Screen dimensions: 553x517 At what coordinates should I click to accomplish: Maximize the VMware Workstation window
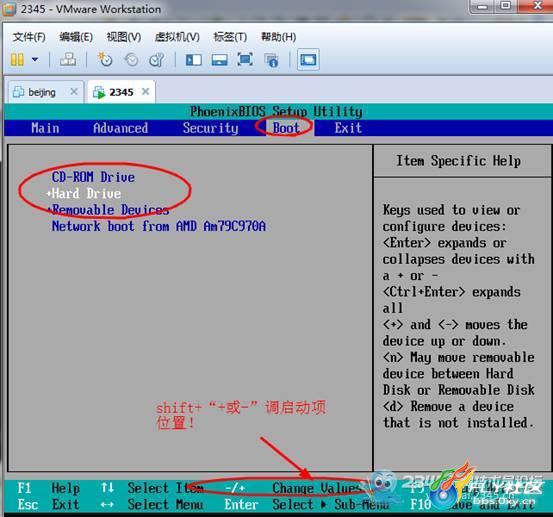click(506, 6)
